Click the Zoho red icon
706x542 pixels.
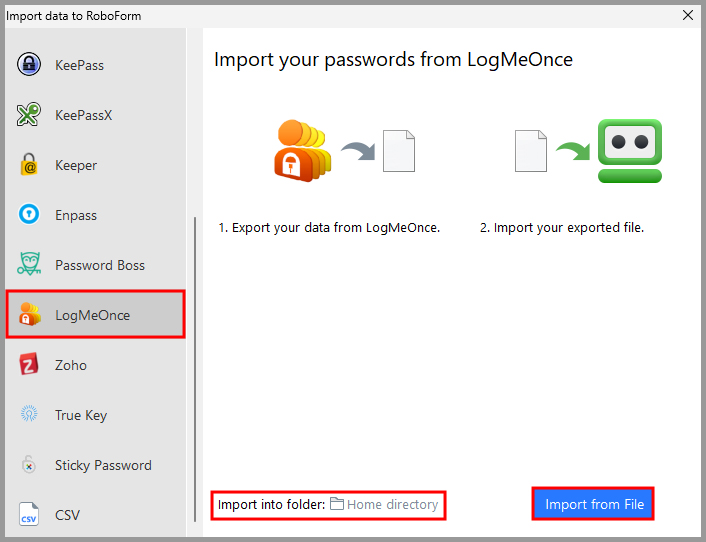tap(29, 365)
